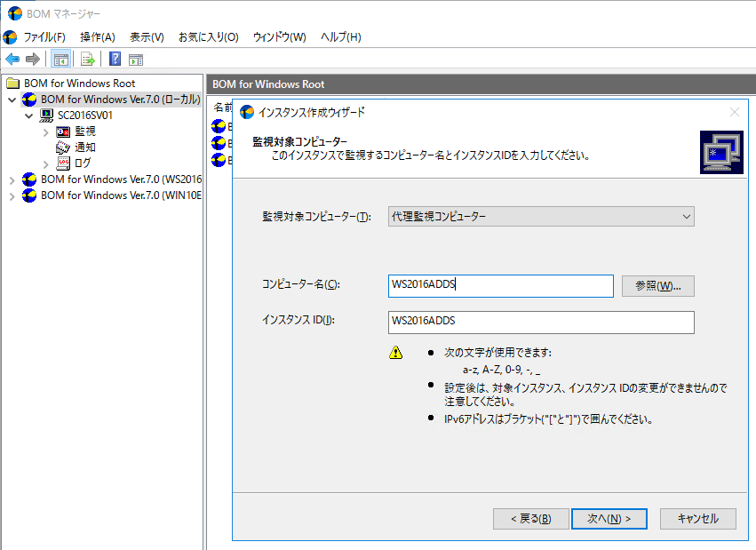Click the 名前 column header in the list
756x550 pixels.
coord(222,107)
